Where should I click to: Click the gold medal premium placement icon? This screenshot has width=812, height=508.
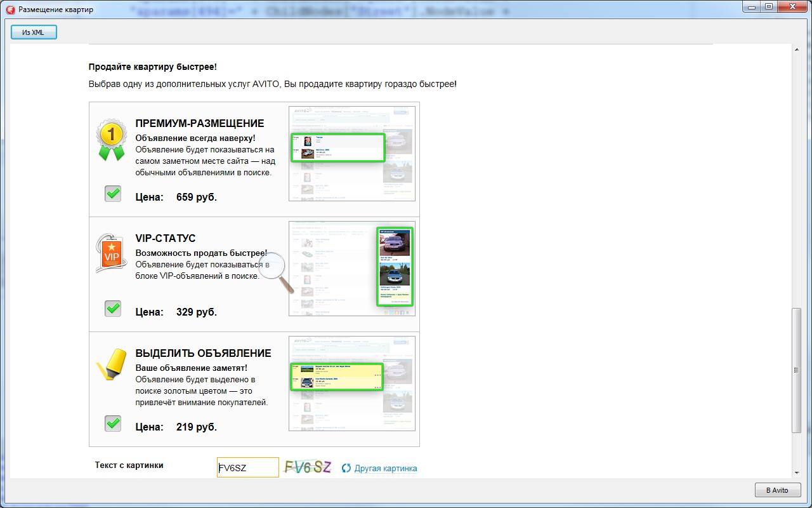pyautogui.click(x=110, y=140)
